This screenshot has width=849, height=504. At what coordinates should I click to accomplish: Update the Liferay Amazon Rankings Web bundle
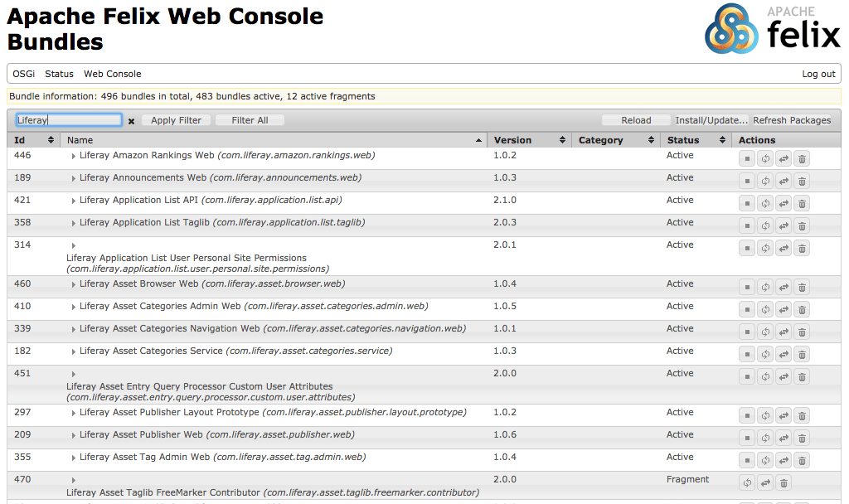(x=784, y=158)
